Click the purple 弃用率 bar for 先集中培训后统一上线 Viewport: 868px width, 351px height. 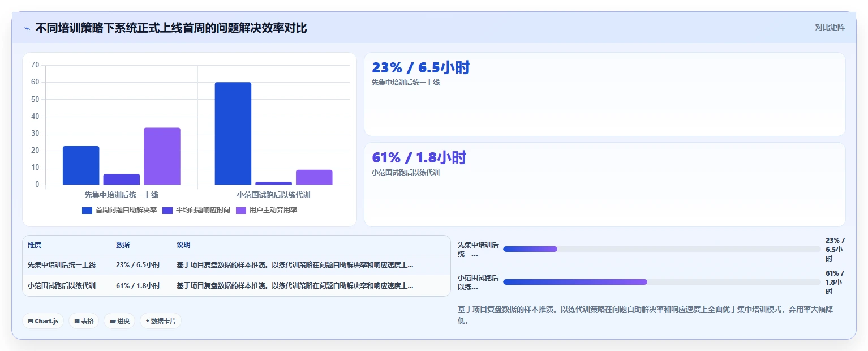(162, 156)
